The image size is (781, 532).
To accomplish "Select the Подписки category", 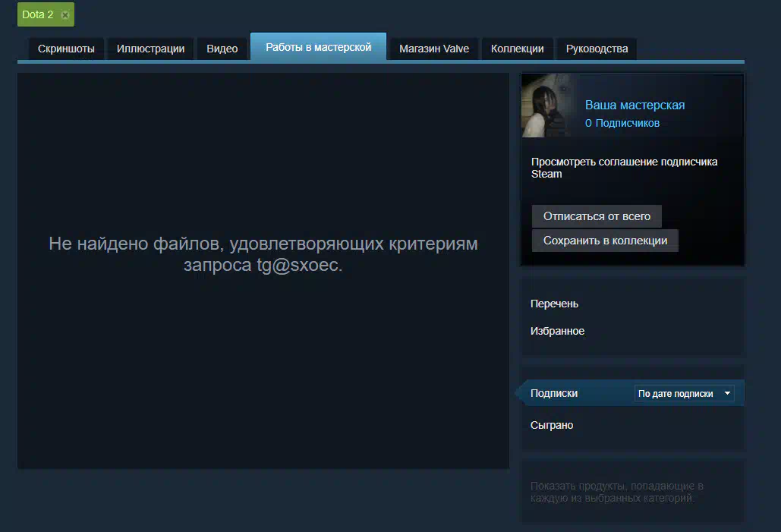I will [554, 394].
